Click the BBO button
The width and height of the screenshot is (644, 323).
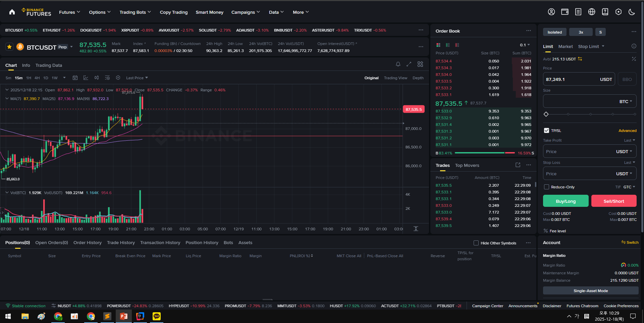(627, 79)
